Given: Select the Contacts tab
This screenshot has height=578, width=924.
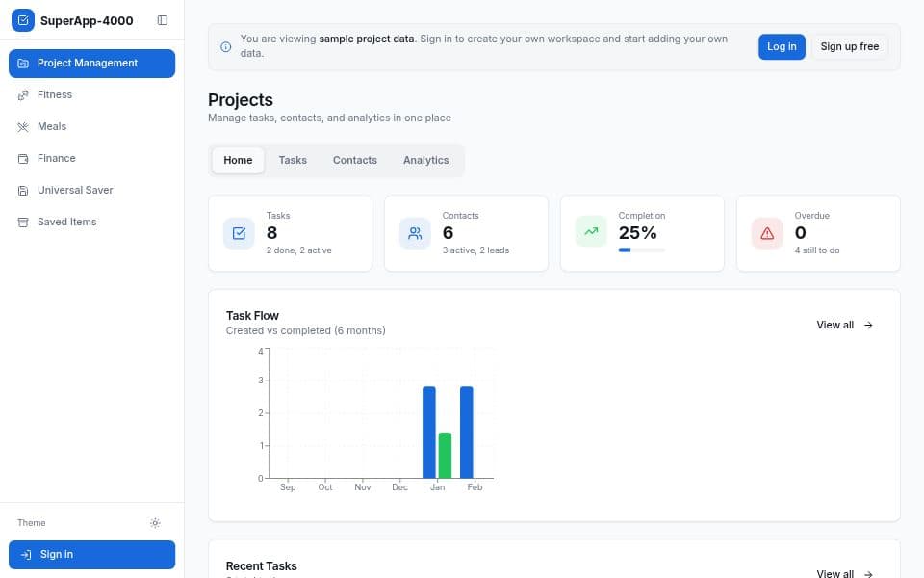Looking at the screenshot, I should point(355,160).
